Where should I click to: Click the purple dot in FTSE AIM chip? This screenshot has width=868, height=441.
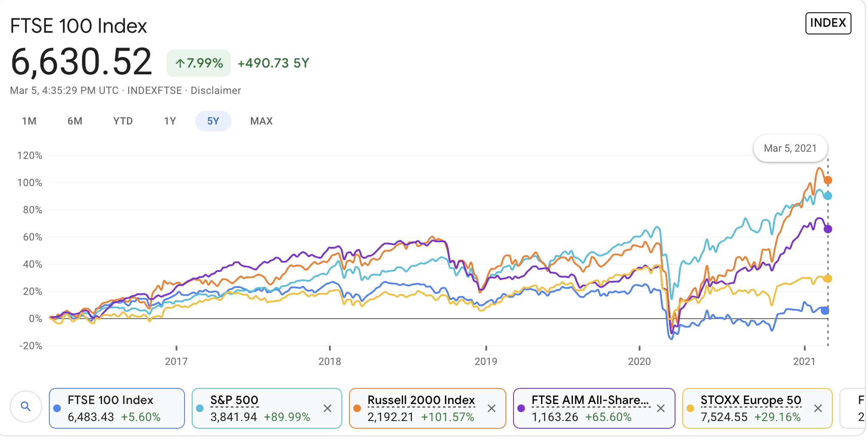(521, 408)
